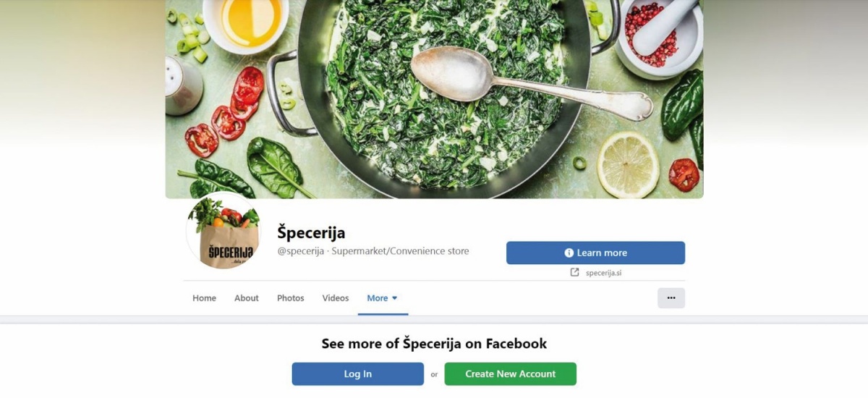Select the Videos tab
The height and width of the screenshot is (398, 868).
click(336, 298)
